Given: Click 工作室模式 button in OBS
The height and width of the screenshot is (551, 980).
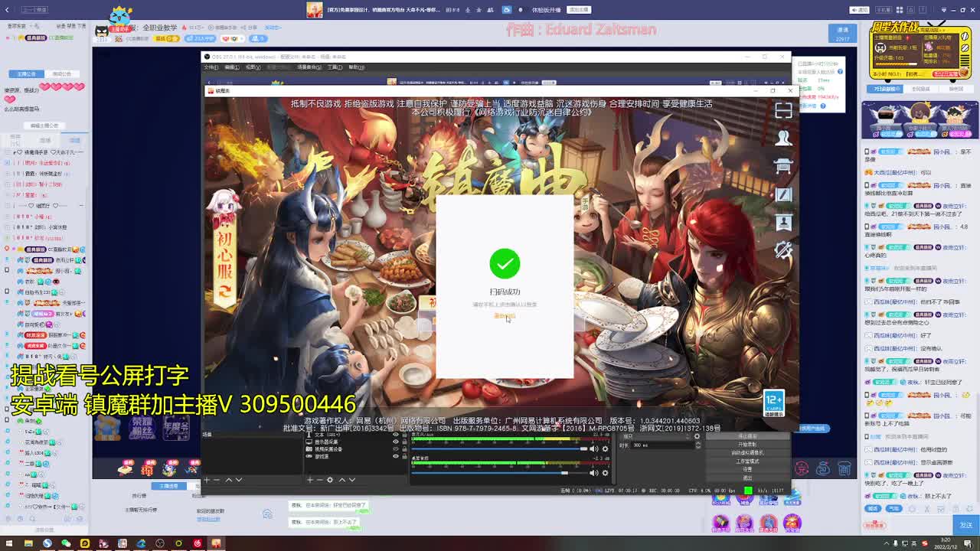Looking at the screenshot, I should click(x=747, y=461).
